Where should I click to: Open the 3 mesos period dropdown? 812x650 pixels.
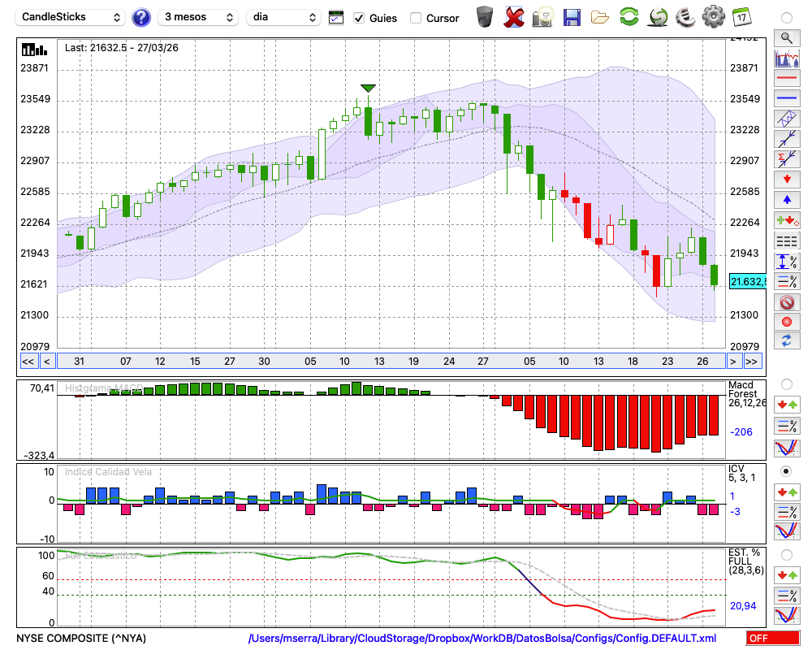click(x=198, y=17)
